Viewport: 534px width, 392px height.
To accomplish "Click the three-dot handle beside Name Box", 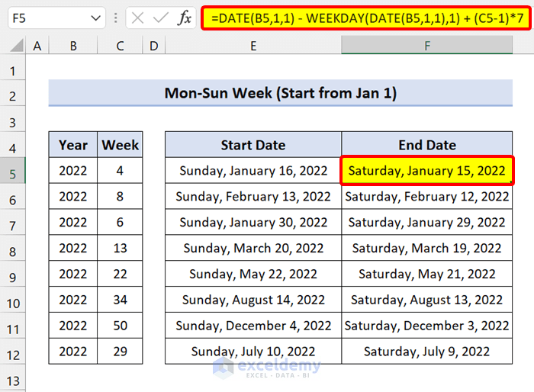I will (116, 18).
